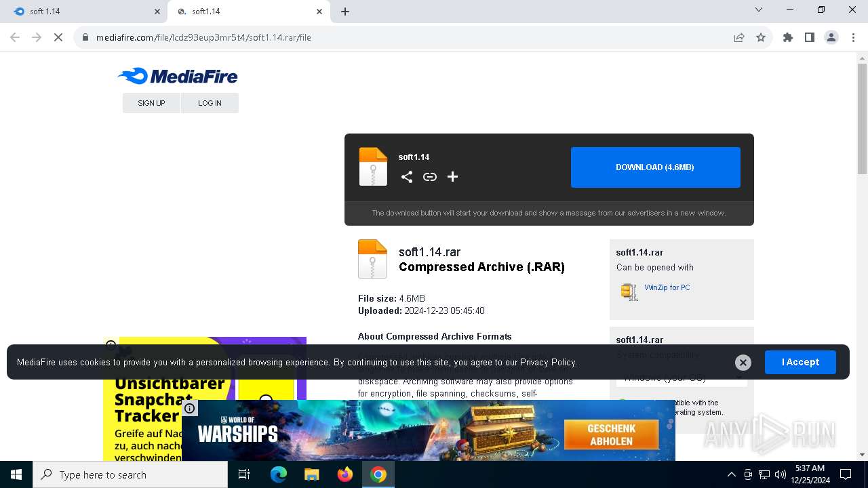Viewport: 868px width, 488px height.
Task: Select the second 'soft1.14' tab
Action: click(249, 12)
